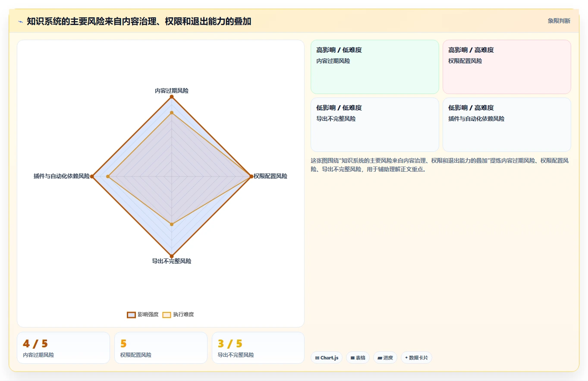This screenshot has height=381, width=588.
Task: Click the 表格 tag
Action: tap(358, 358)
